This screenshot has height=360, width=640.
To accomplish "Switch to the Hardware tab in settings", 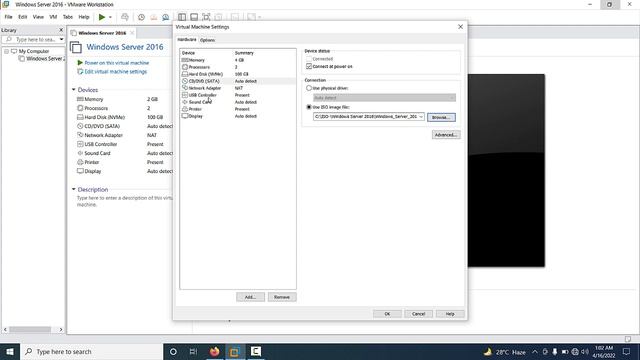I will tap(187, 40).
